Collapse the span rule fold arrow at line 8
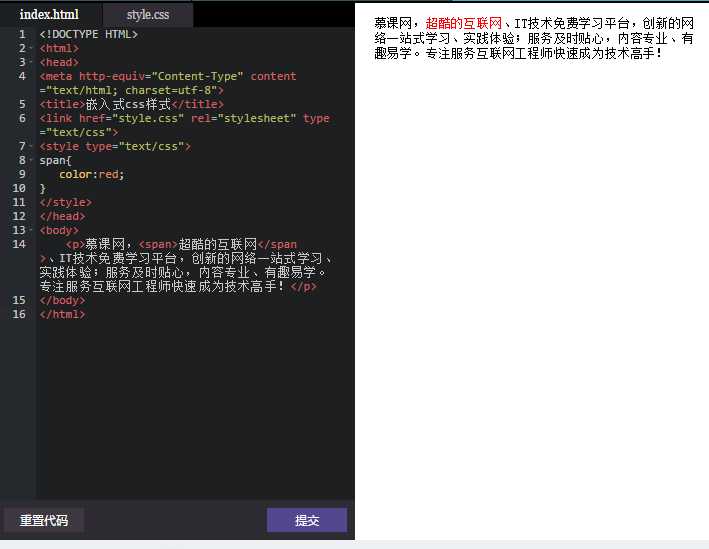The image size is (709, 549). point(31,160)
